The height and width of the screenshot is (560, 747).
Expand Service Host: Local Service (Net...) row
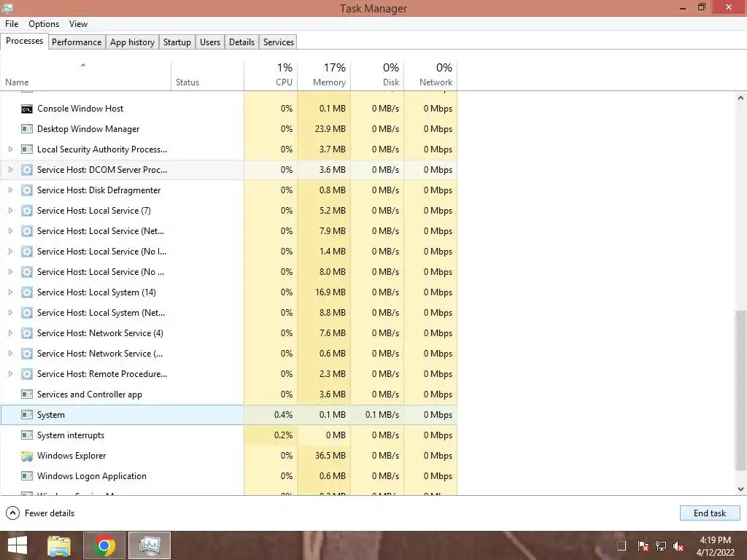click(10, 231)
